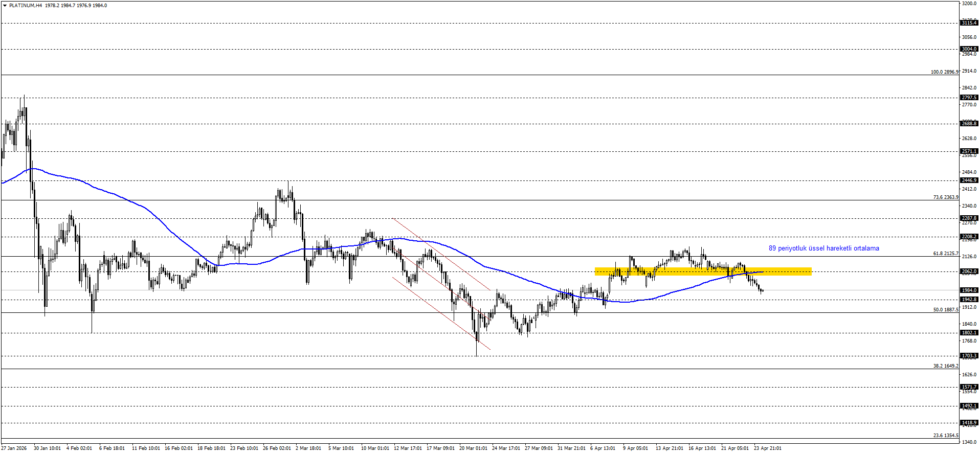This screenshot has height=454, width=980.
Task: Click the 4 Feb 02:01 time label
Action: (79, 448)
